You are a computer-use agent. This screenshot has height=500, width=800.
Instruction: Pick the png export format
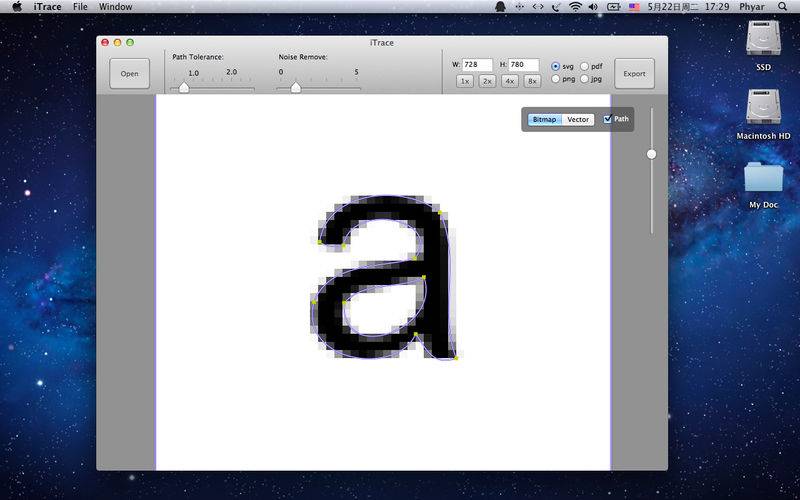[556, 78]
